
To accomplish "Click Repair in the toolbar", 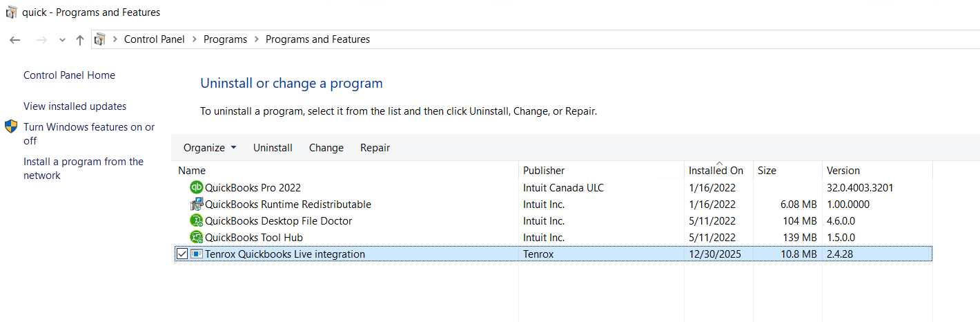I will [375, 148].
